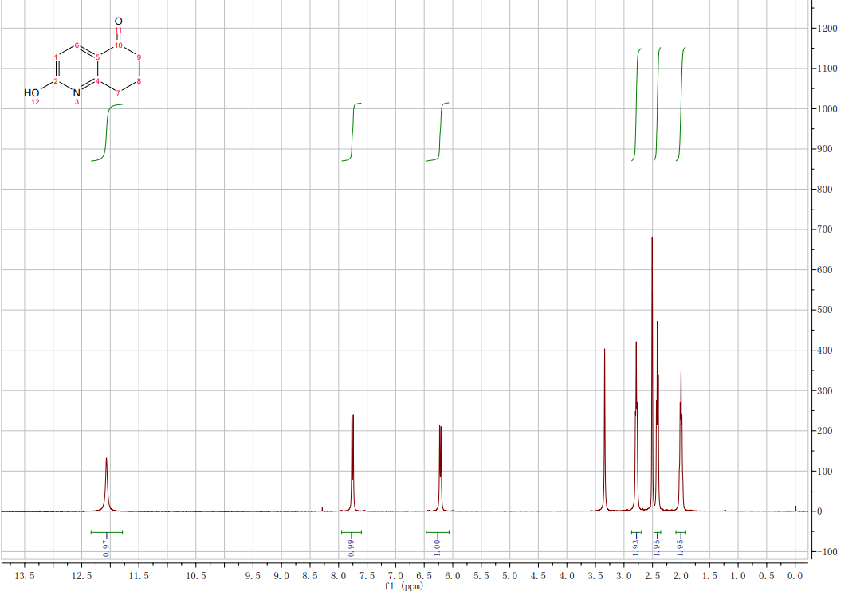The width and height of the screenshot is (868, 603).
Task: Select the carbonyl oxygen O in the structure
Action: pos(118,20)
